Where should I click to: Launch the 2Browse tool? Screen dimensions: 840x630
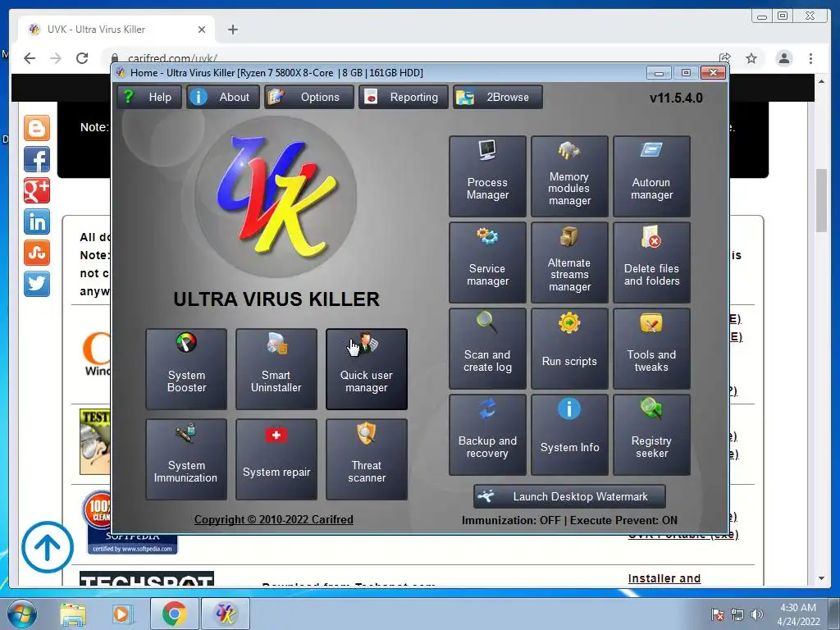click(x=498, y=97)
